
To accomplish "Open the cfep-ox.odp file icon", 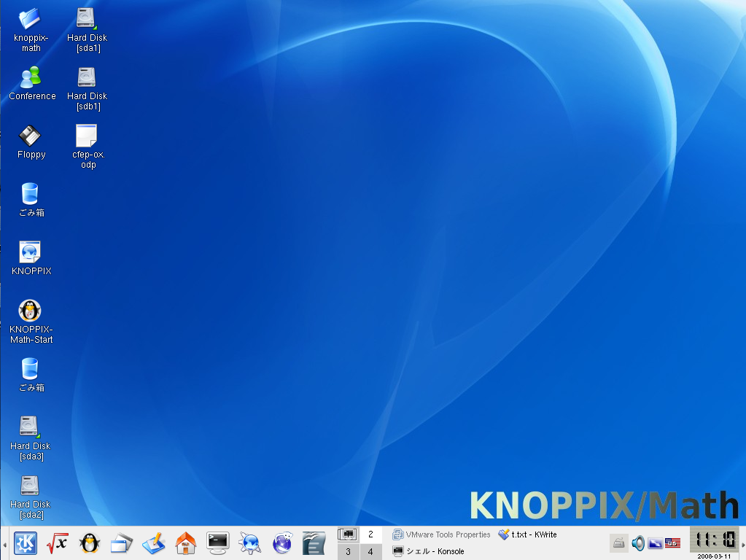I will point(88,147).
